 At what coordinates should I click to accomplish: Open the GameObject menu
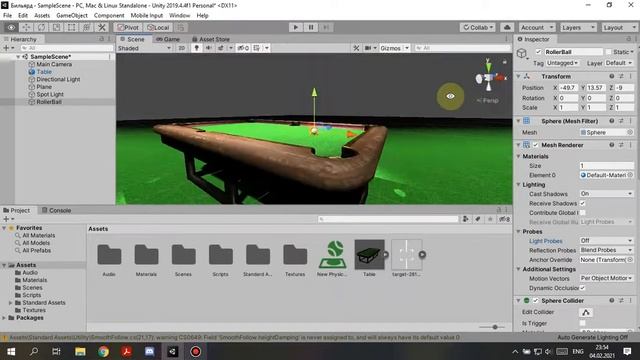[x=72, y=16]
